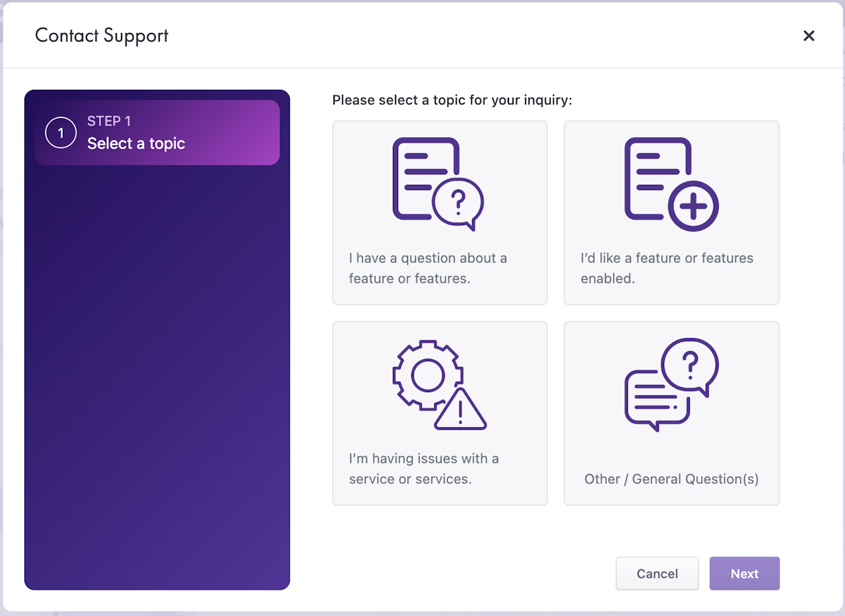The height and width of the screenshot is (616, 845).
Task: Click the document with plus sign icon
Action: click(x=671, y=184)
